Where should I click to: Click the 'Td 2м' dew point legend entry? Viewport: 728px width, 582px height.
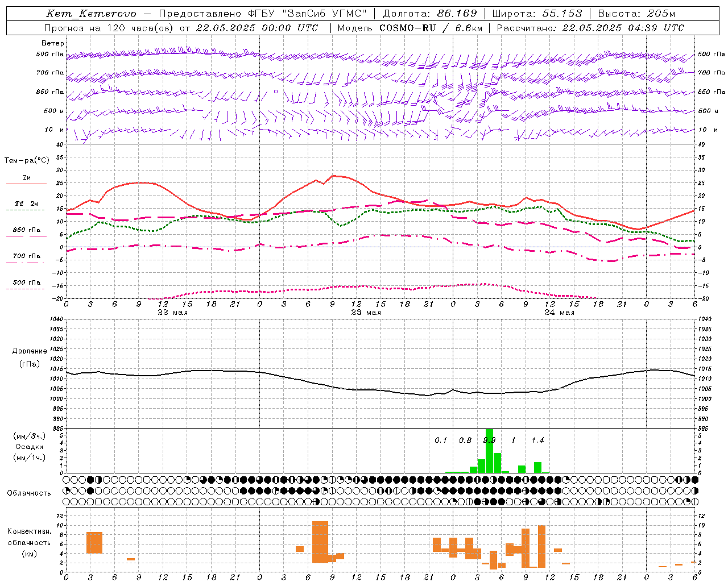click(x=26, y=203)
